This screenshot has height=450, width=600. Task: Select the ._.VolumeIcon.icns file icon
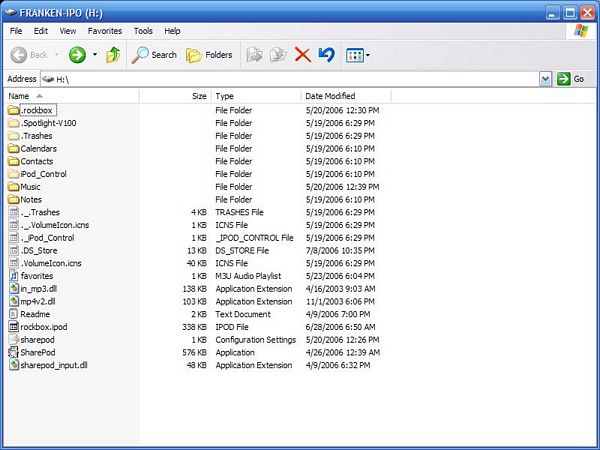[14, 225]
